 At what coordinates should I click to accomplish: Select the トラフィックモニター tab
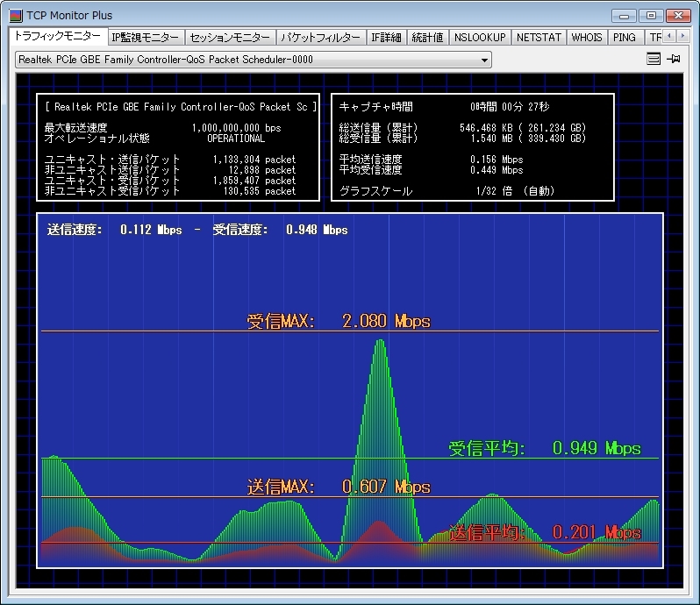coord(58,37)
